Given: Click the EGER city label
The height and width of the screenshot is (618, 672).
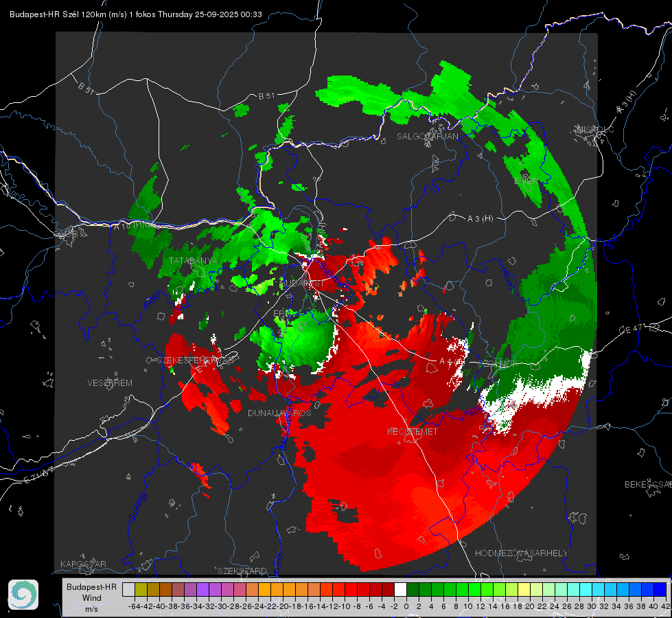Looking at the screenshot, I should pos(526,181).
